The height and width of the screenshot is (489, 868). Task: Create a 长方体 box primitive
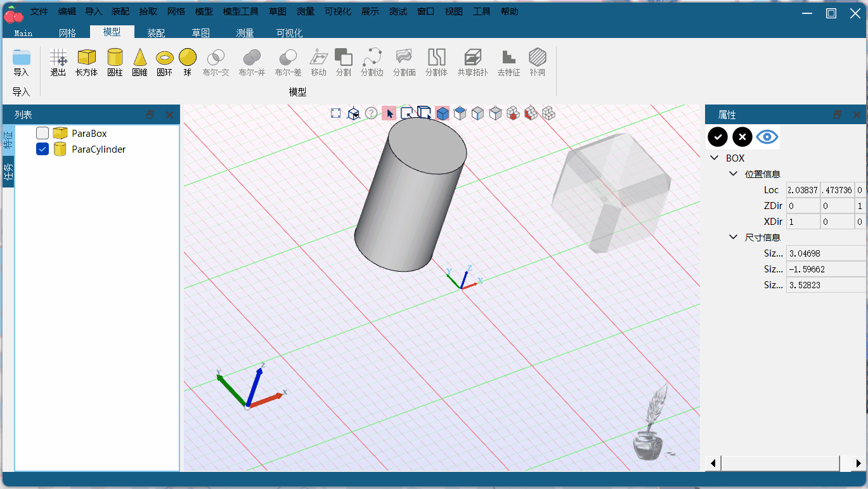[86, 57]
